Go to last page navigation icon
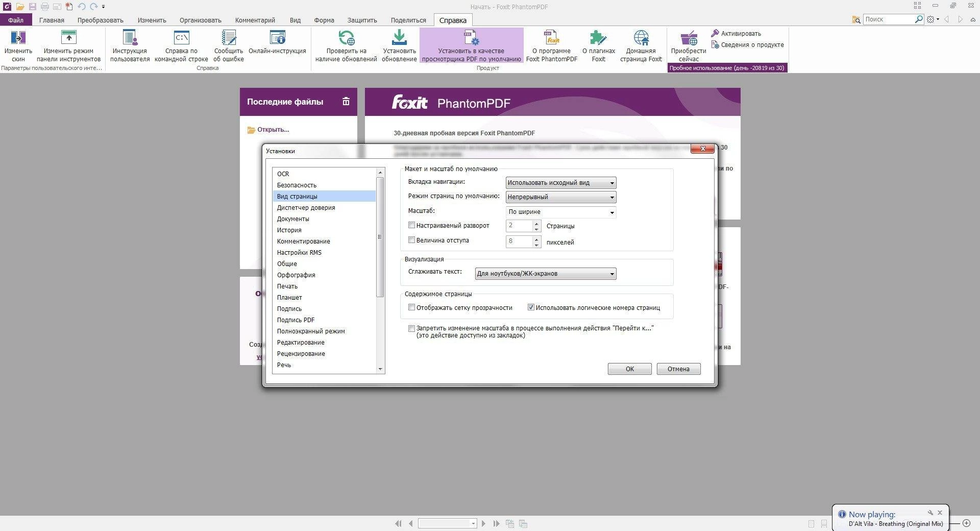 click(x=496, y=523)
